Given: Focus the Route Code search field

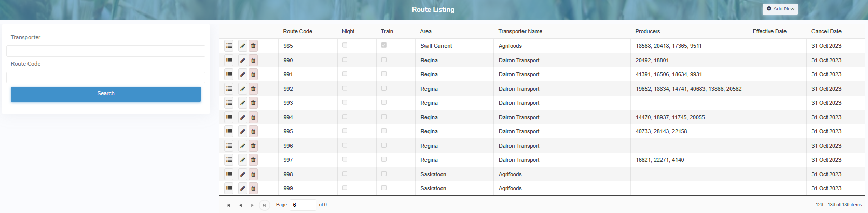Looking at the screenshot, I should click(x=106, y=77).
